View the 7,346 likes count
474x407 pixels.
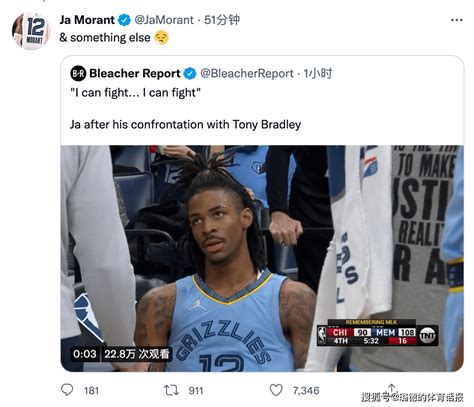coord(306,390)
